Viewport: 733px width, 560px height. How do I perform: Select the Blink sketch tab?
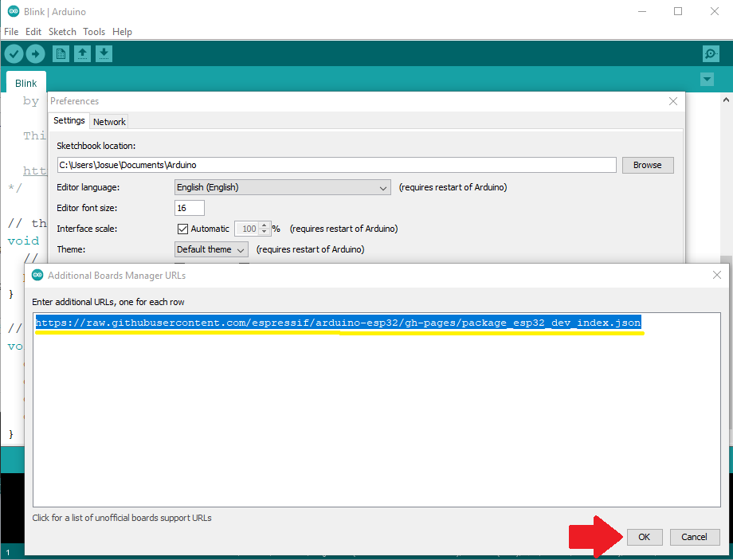point(25,83)
